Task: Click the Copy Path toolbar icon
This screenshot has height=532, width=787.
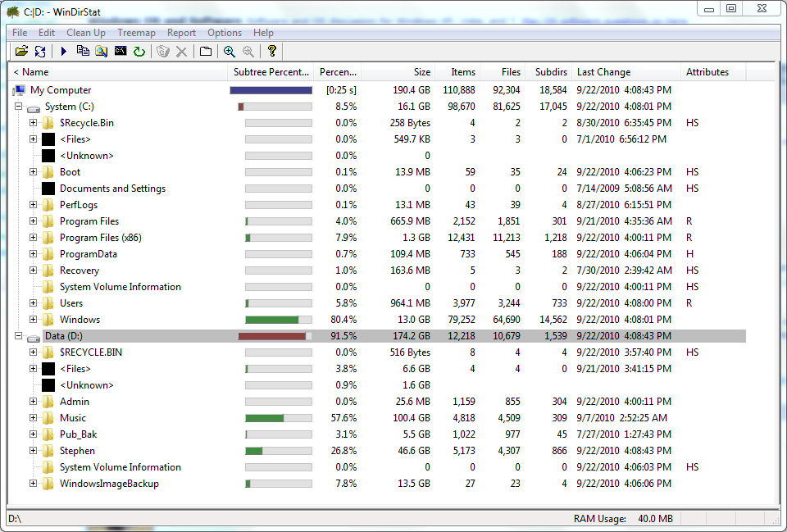Action: pos(83,52)
